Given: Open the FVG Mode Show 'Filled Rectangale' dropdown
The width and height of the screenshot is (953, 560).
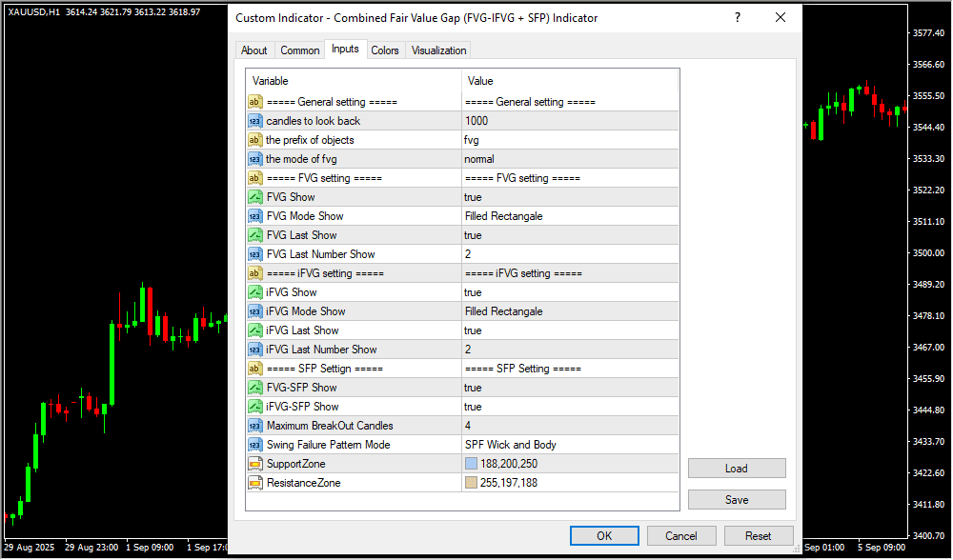Looking at the screenshot, I should [x=569, y=216].
